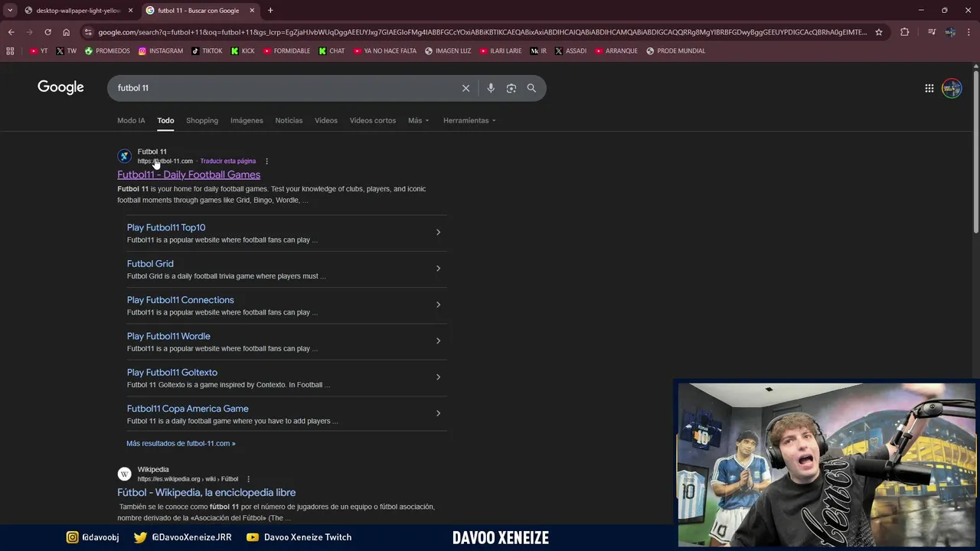980x551 pixels.
Task: Open the bookmarks bar apps grid icon
Action: [10, 51]
